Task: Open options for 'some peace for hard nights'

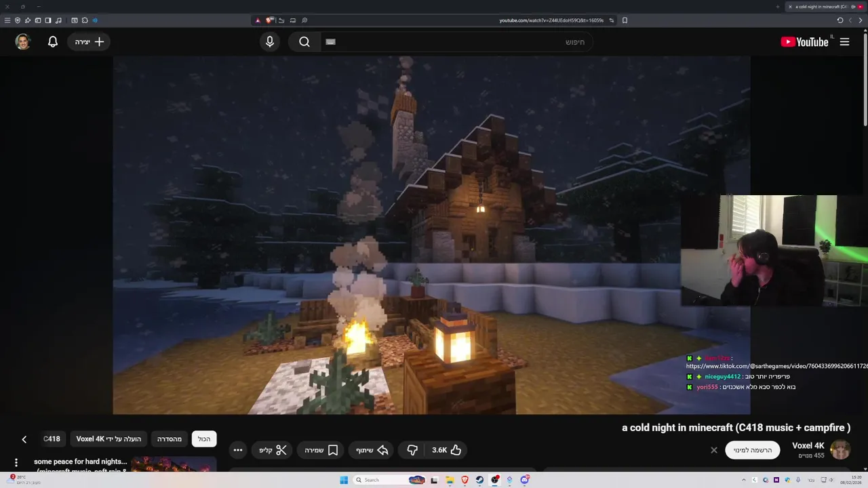Action: click(16, 463)
